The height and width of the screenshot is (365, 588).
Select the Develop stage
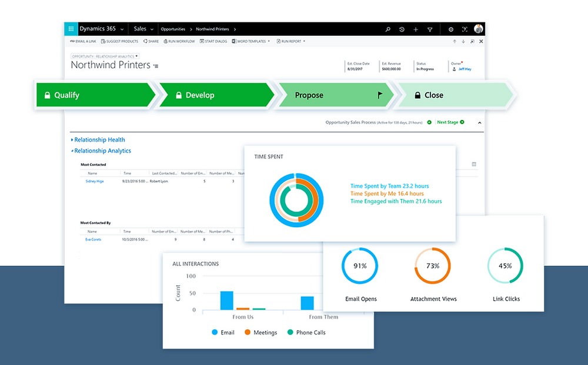point(217,95)
